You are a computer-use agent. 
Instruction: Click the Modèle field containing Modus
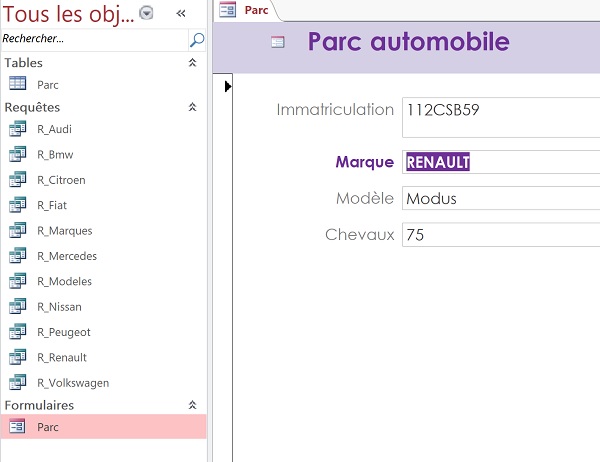coord(501,198)
